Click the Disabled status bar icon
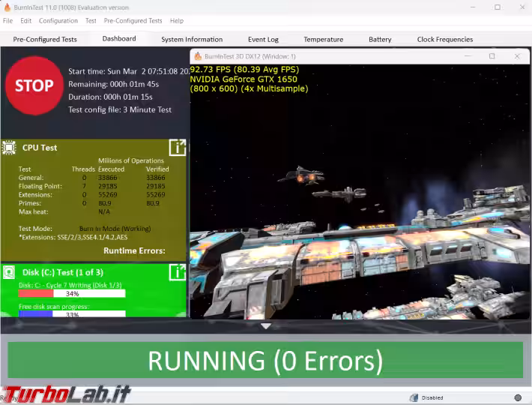 (x=414, y=397)
